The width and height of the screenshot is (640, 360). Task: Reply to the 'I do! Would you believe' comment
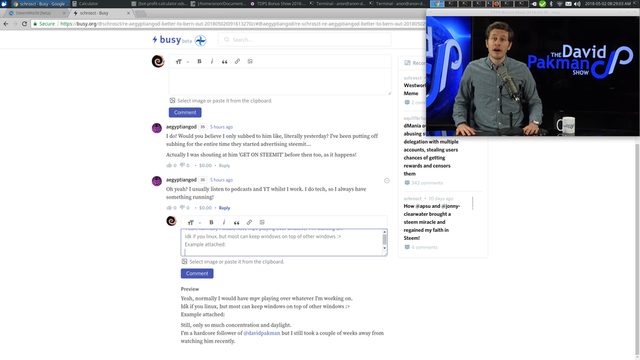pyautogui.click(x=224, y=166)
